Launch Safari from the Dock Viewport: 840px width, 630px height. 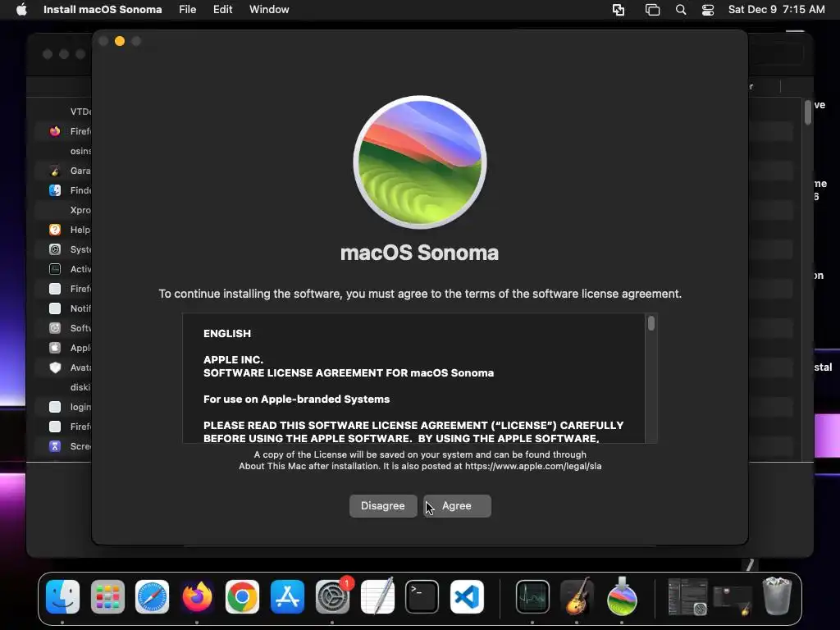(x=152, y=596)
